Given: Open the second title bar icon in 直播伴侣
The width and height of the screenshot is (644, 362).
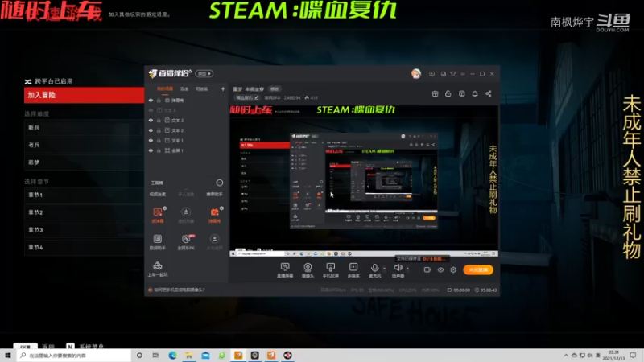Looking at the screenshot, I should tap(444, 74).
